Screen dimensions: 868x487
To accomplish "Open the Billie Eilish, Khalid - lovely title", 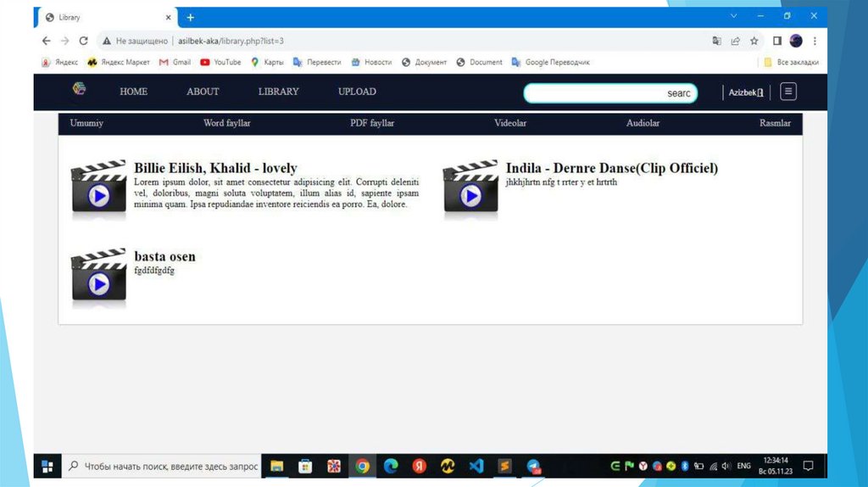I will [215, 168].
